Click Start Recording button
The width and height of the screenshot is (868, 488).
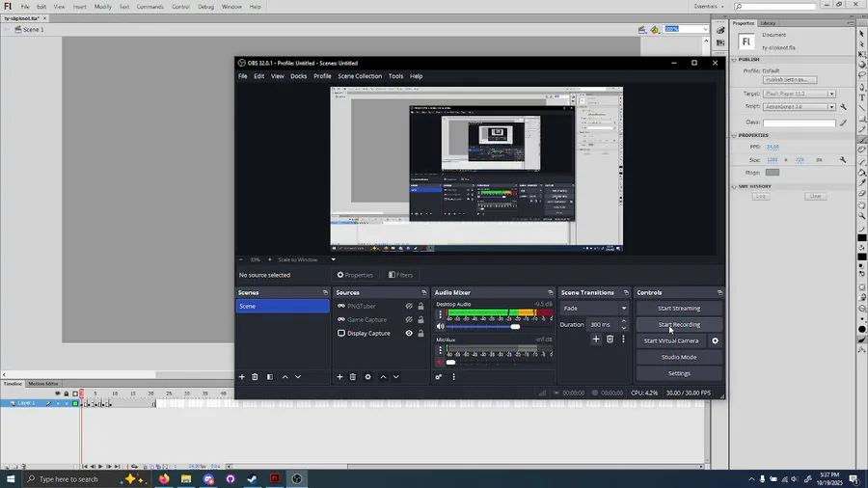coord(679,325)
